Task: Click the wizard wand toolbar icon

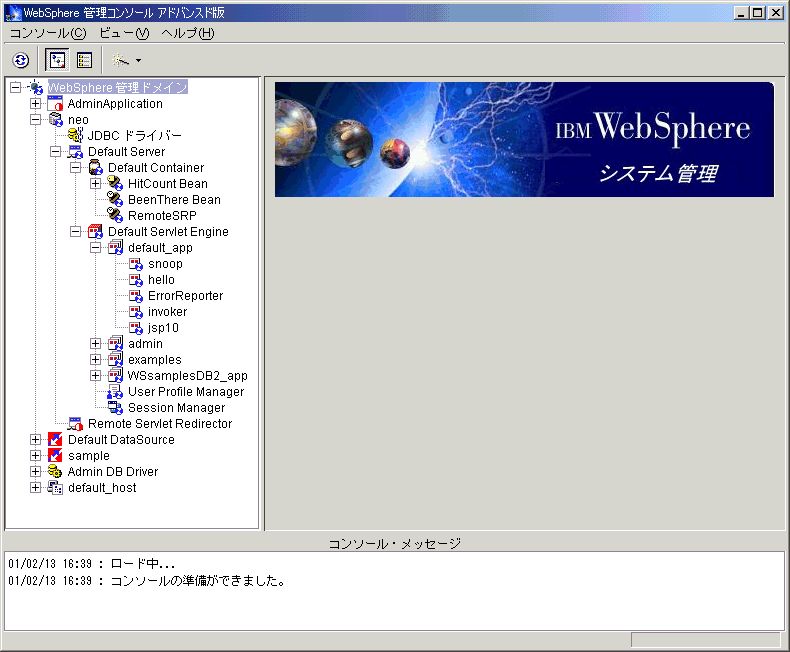Action: [120, 60]
